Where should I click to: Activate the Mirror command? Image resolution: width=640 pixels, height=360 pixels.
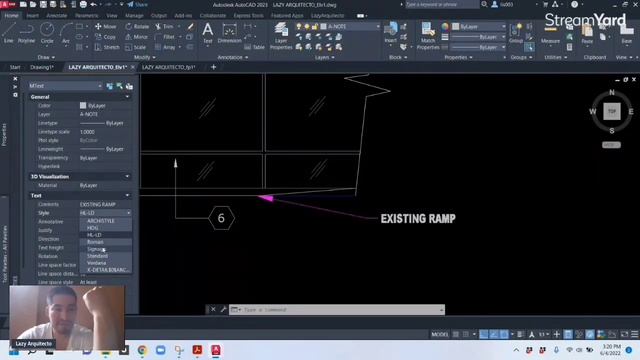(136, 37)
